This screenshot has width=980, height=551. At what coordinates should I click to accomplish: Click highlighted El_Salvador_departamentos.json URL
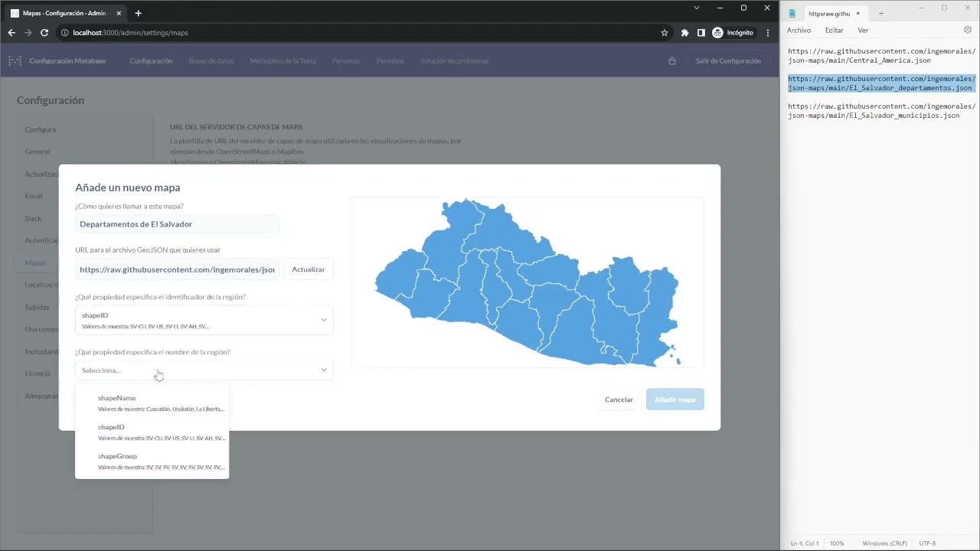point(881,83)
